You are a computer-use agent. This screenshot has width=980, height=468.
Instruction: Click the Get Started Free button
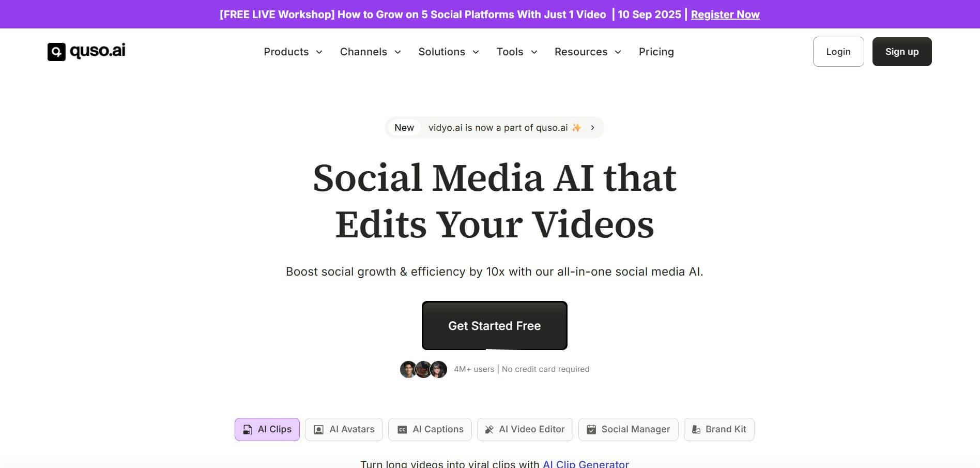pyautogui.click(x=495, y=326)
